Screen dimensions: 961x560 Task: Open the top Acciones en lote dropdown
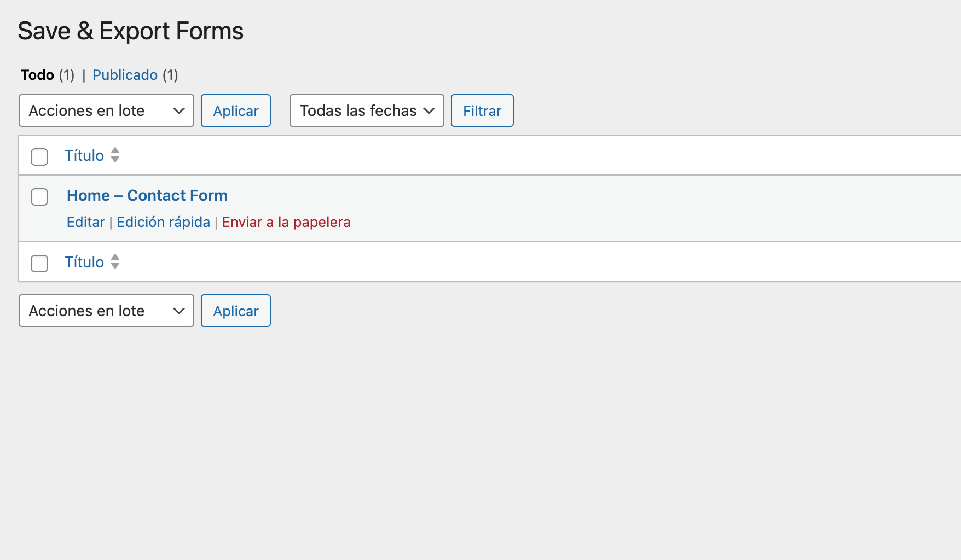pyautogui.click(x=106, y=110)
